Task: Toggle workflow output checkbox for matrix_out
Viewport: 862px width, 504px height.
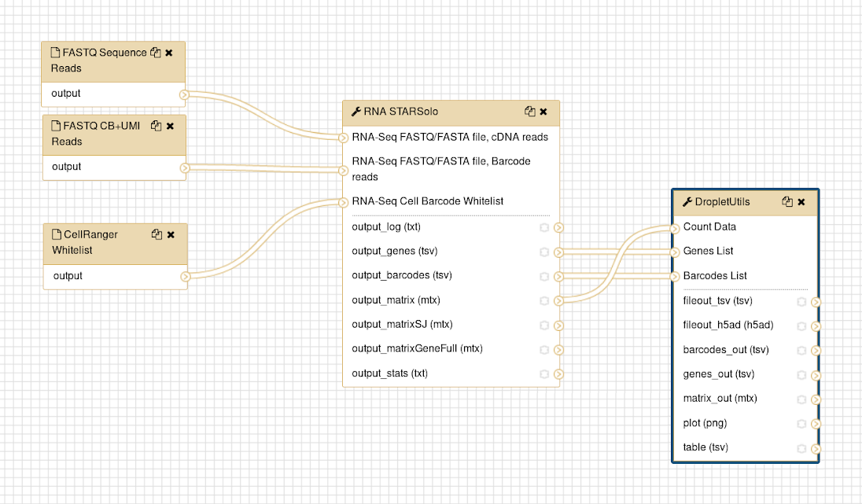Action: click(801, 399)
